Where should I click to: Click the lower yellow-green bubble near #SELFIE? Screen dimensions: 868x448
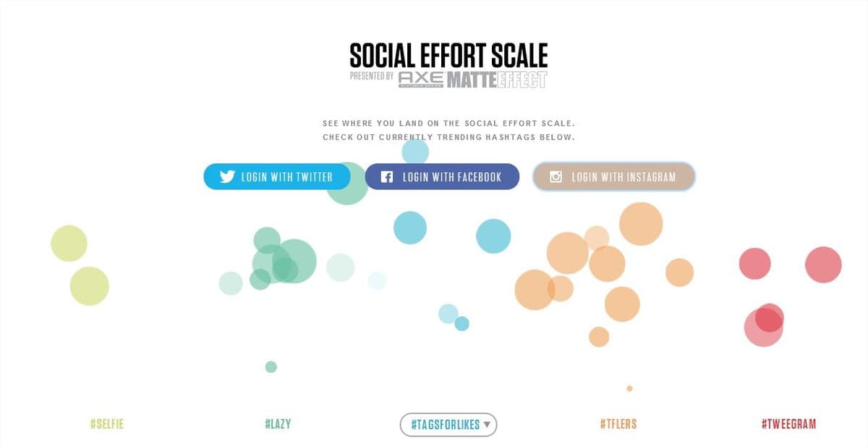coord(89,286)
